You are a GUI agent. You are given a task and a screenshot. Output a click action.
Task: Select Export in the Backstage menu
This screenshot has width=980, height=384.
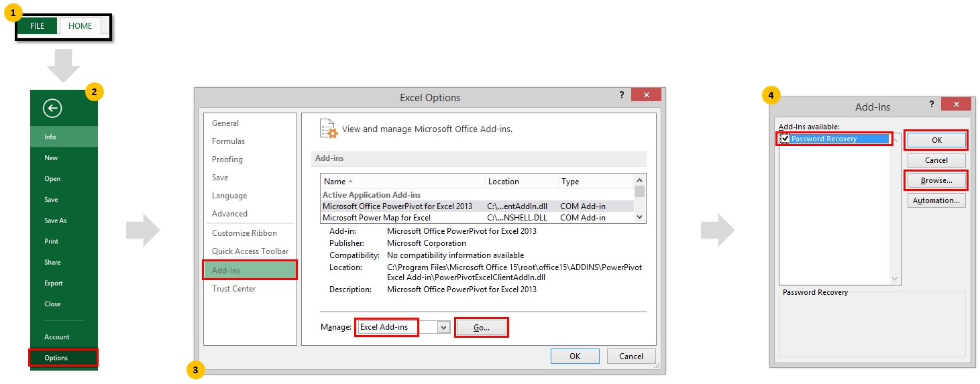pyautogui.click(x=64, y=283)
